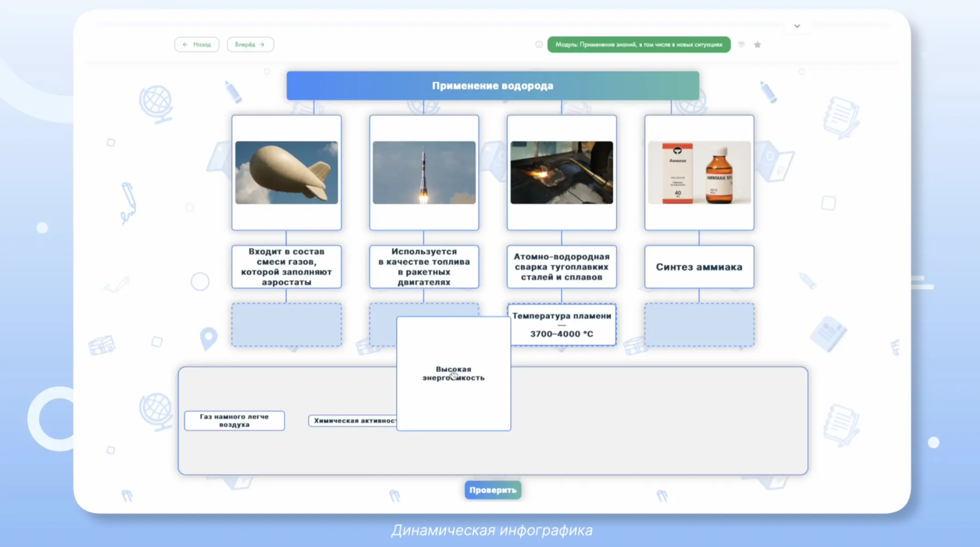Image resolution: width=980 pixels, height=547 pixels.
Task: Select the 'Газ намного легче воздуха' card
Action: coord(234,420)
